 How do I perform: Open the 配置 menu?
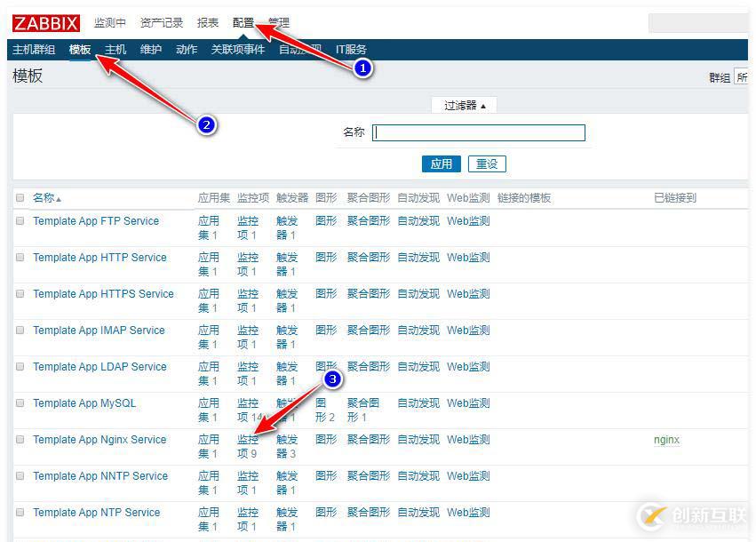pos(243,23)
